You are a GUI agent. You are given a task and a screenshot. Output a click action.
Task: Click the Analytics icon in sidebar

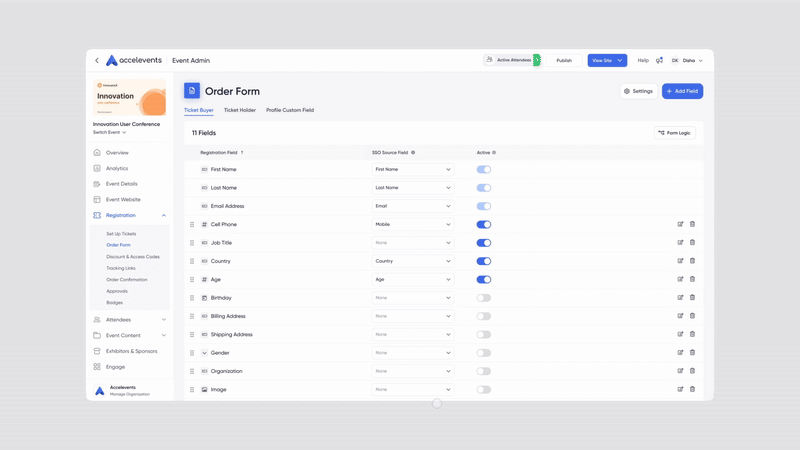[x=97, y=168]
